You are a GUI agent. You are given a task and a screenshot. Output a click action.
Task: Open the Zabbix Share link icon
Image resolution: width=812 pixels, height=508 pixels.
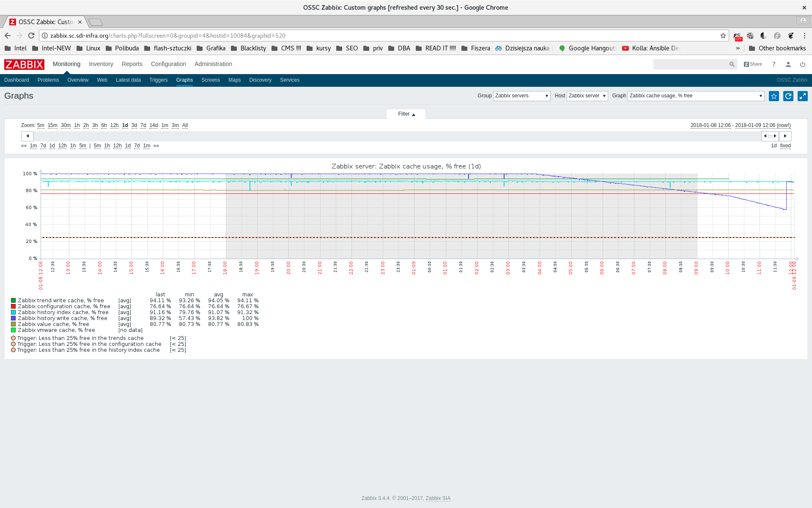pos(753,64)
